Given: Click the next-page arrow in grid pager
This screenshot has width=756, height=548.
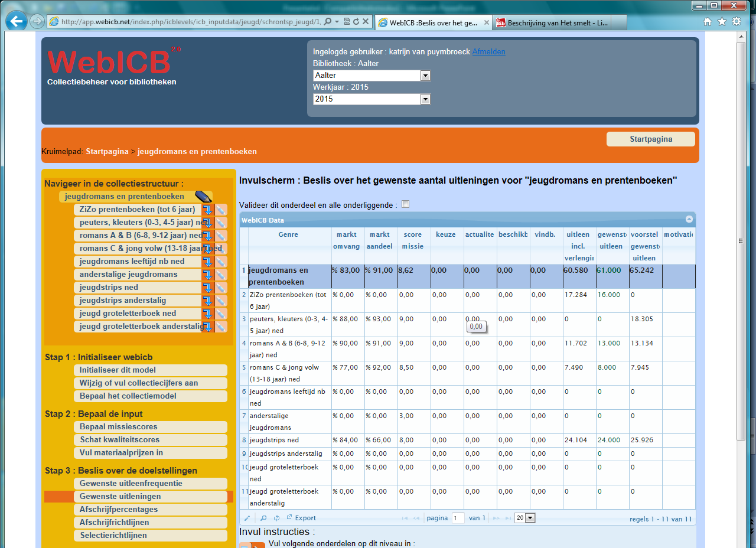Looking at the screenshot, I should pos(496,518).
